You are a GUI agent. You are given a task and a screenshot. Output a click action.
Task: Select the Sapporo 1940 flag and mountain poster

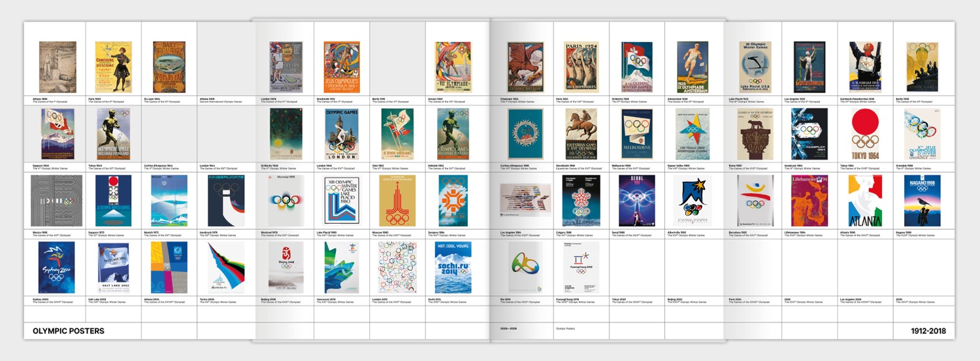[x=57, y=134]
